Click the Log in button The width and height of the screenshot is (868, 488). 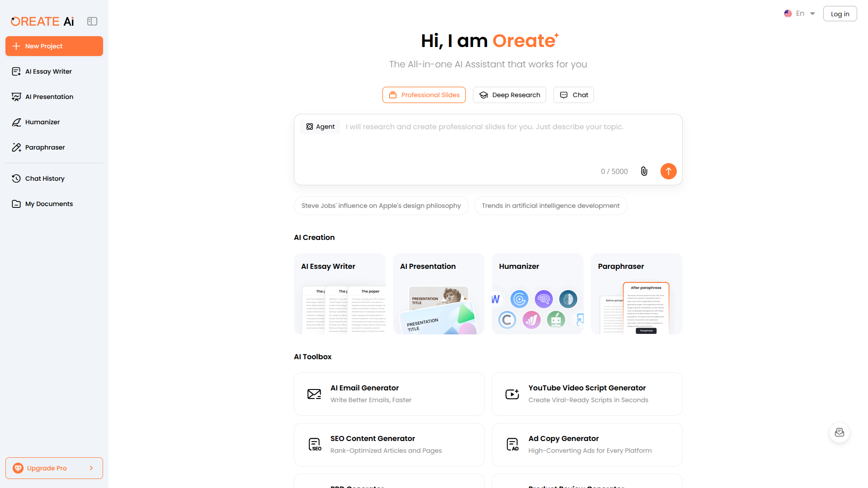[x=840, y=14]
